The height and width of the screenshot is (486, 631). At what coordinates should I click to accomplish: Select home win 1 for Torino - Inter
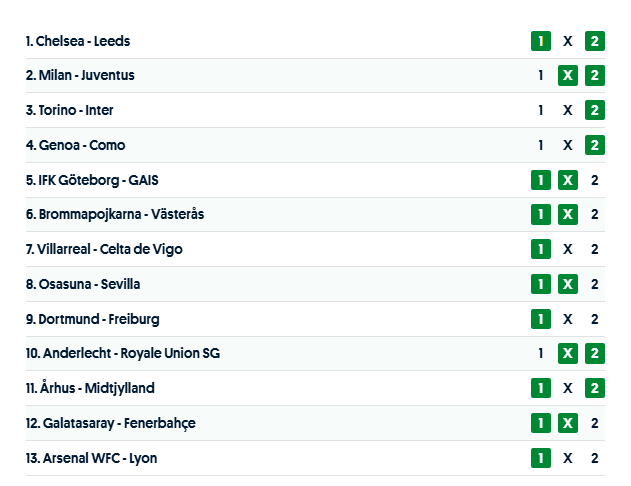coord(541,110)
